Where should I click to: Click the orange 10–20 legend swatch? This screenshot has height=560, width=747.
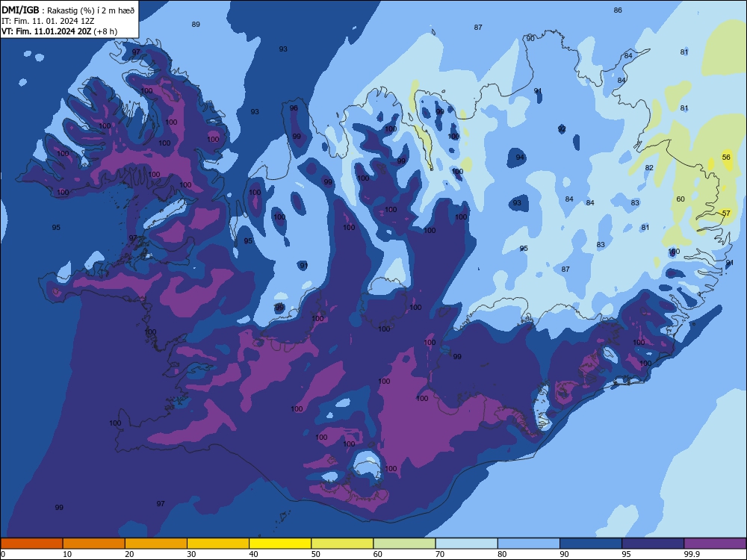(x=94, y=544)
